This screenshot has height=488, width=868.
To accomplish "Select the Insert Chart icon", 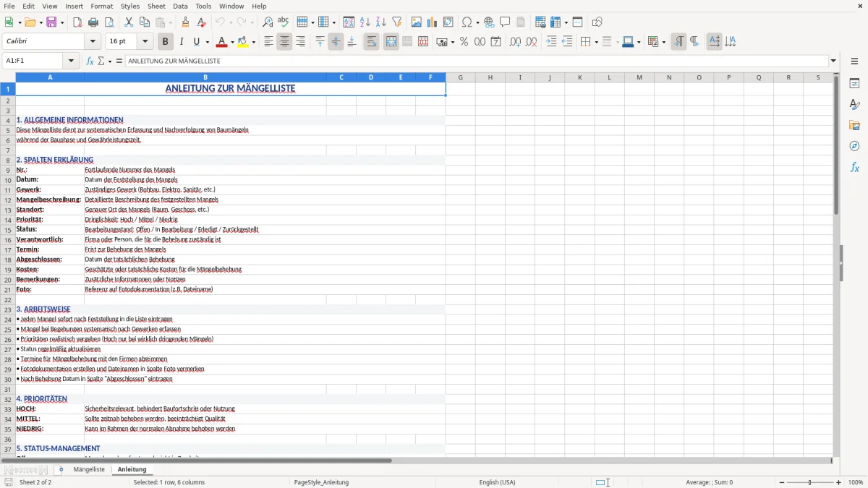I will pos(432,22).
